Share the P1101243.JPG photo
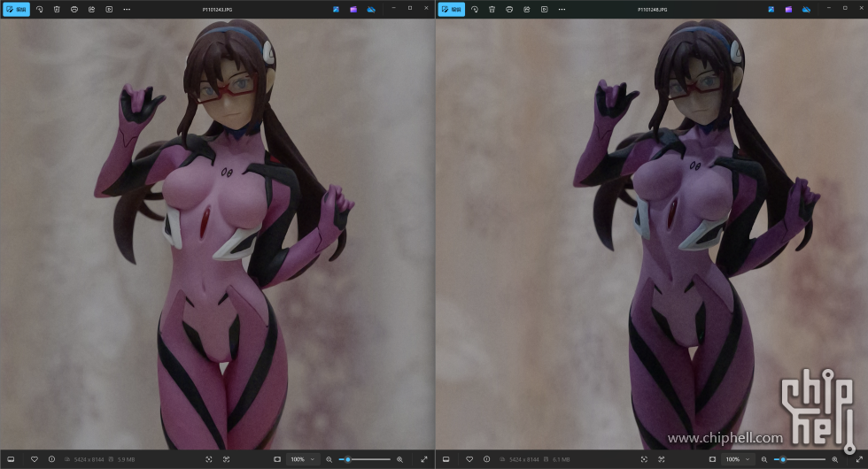The width and height of the screenshot is (868, 469). [x=92, y=10]
